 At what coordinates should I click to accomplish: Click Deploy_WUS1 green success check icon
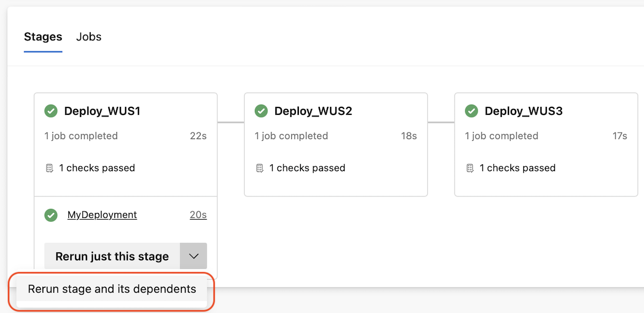click(51, 111)
